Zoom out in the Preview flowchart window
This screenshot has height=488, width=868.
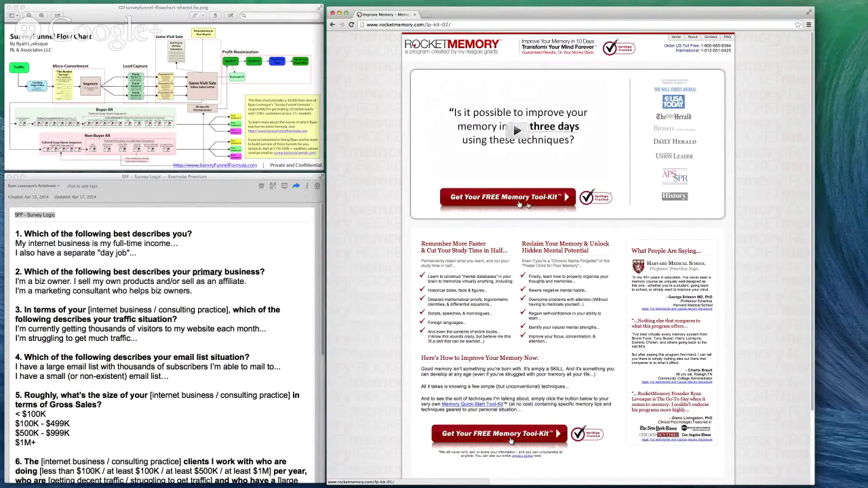click(x=29, y=15)
